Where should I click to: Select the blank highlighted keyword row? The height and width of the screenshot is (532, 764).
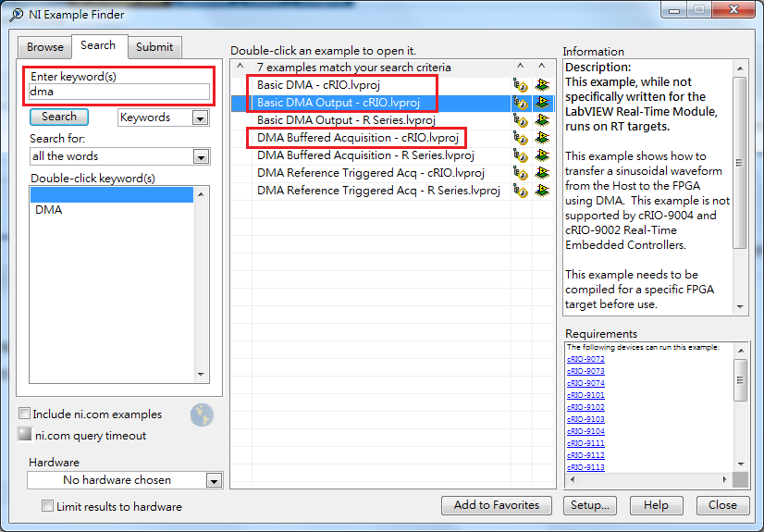pos(112,195)
